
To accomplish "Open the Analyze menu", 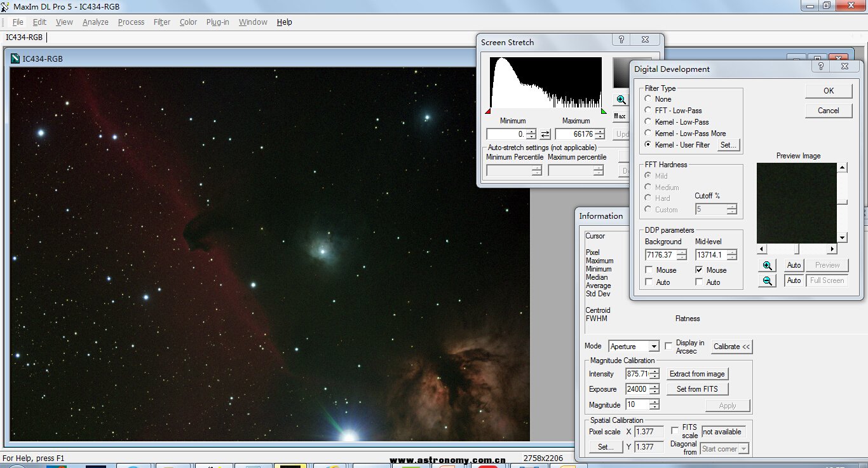I will pos(95,22).
